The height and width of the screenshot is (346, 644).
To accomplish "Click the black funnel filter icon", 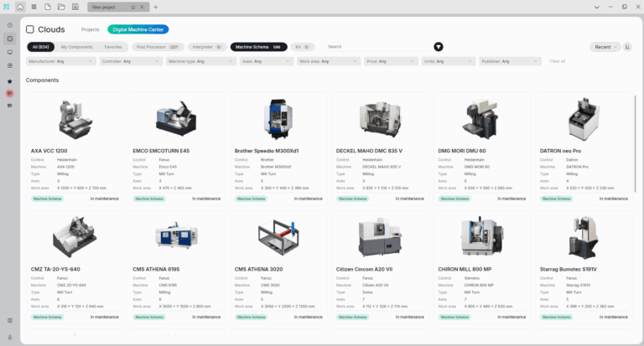I will pyautogui.click(x=439, y=47).
